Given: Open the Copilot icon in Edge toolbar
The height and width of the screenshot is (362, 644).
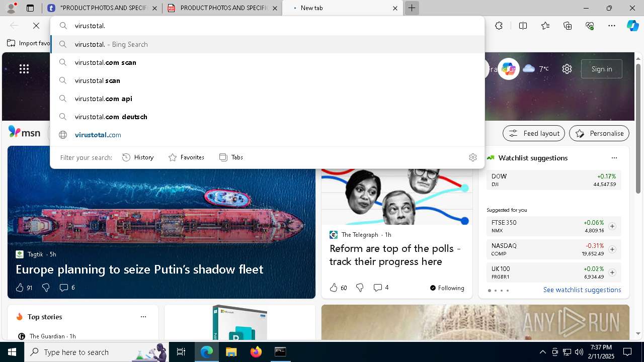Looking at the screenshot, I should point(632,26).
